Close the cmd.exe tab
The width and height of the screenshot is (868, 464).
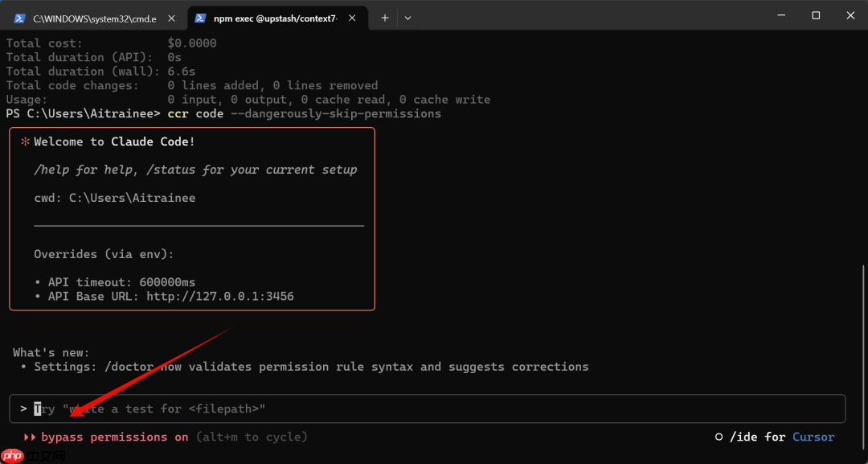170,17
